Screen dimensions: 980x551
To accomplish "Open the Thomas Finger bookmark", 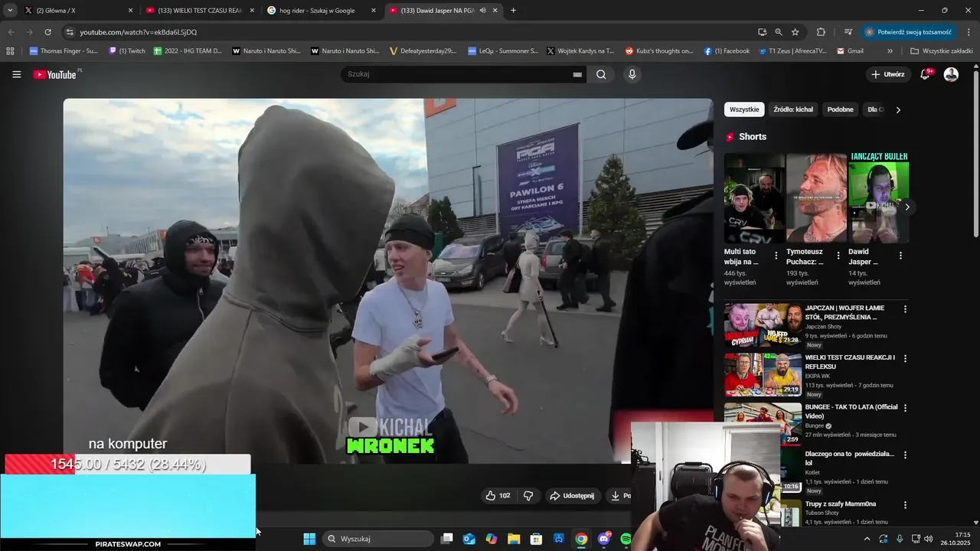I will tap(64, 51).
